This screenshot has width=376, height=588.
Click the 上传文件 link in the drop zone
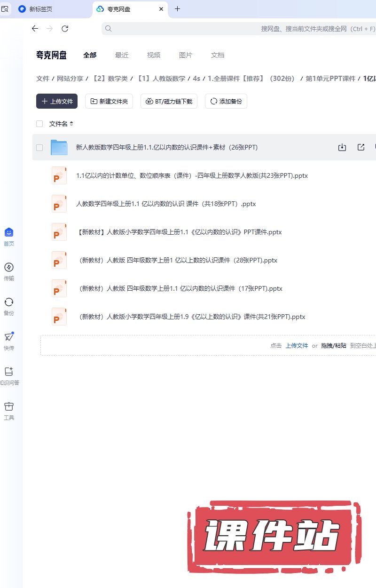297,345
